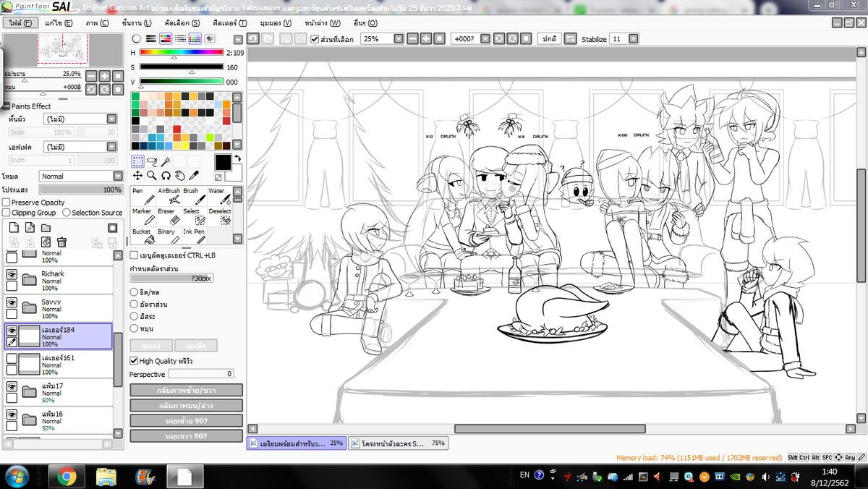Image resolution: width=868 pixels, height=489 pixels.
Task: Hide the Savvy folder layer
Action: 12,303
